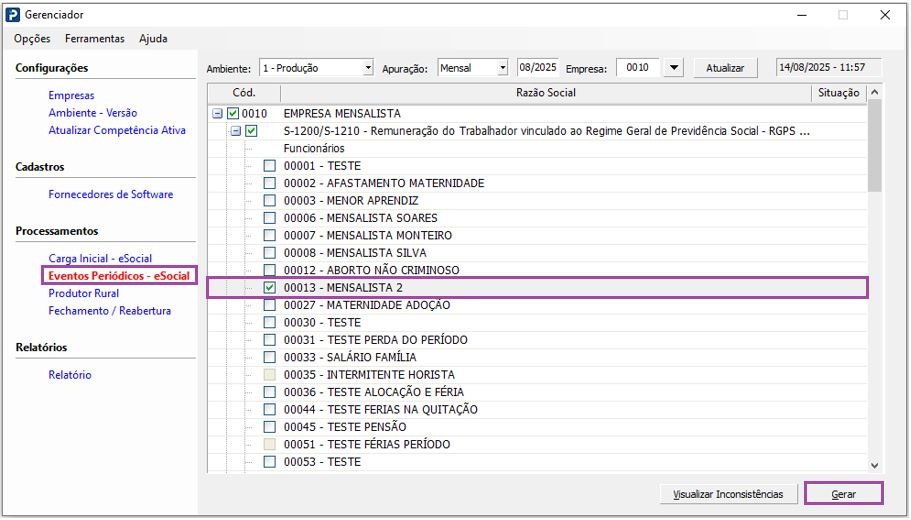This screenshot has height=520, width=911.
Task: Open Carga Inicial - eSocial processing
Action: (x=100, y=259)
